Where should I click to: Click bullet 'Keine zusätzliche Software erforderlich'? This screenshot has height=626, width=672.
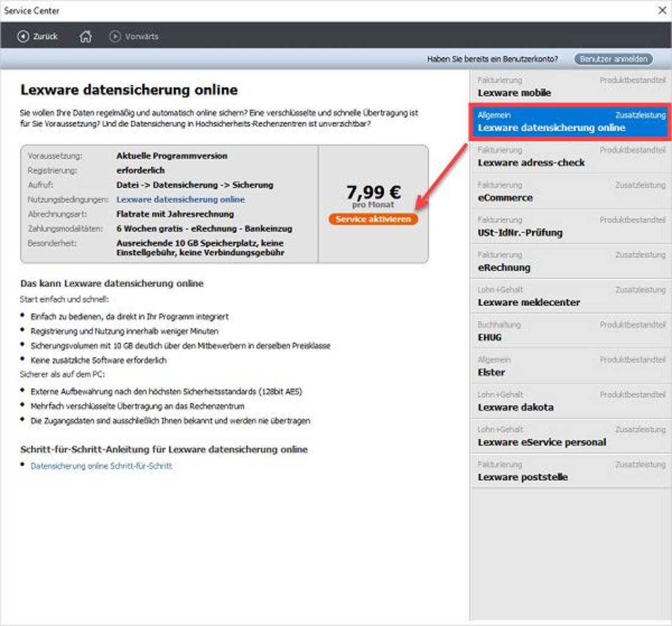point(98,360)
